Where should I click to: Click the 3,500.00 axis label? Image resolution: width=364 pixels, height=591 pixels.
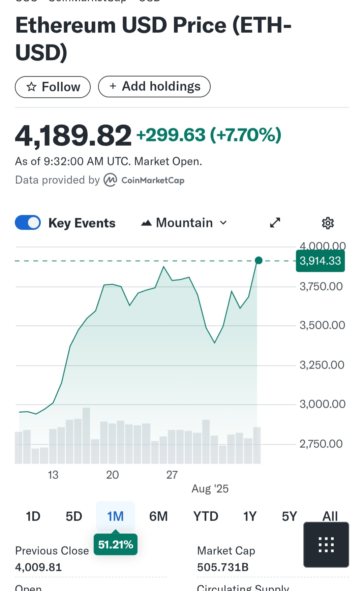(x=322, y=325)
